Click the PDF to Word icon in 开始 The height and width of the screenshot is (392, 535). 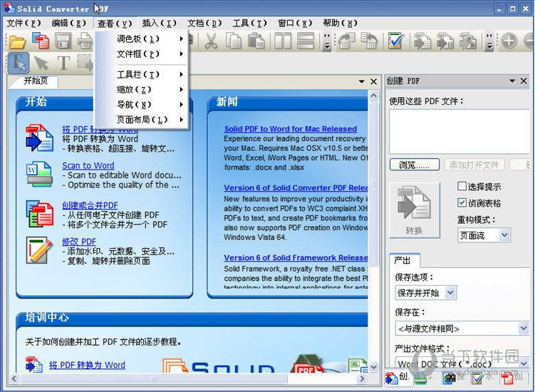click(x=40, y=138)
